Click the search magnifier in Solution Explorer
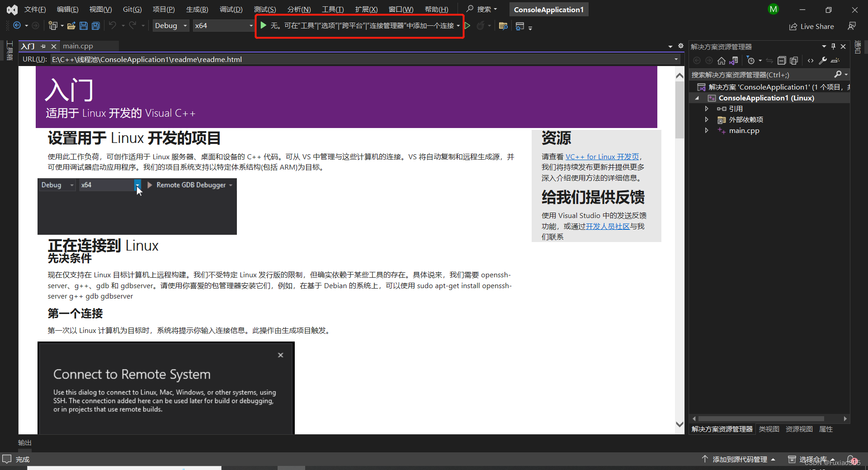The image size is (868, 470). coord(838,74)
